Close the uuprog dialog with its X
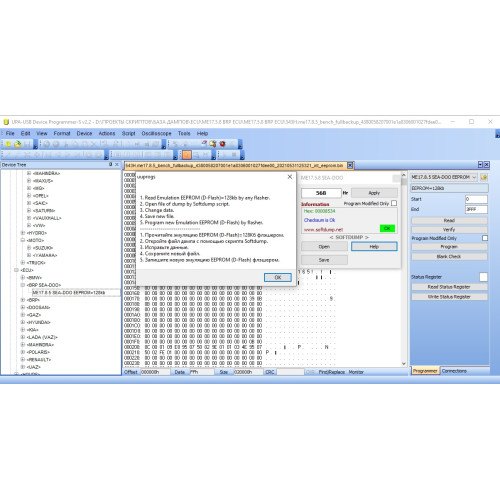 290,177
